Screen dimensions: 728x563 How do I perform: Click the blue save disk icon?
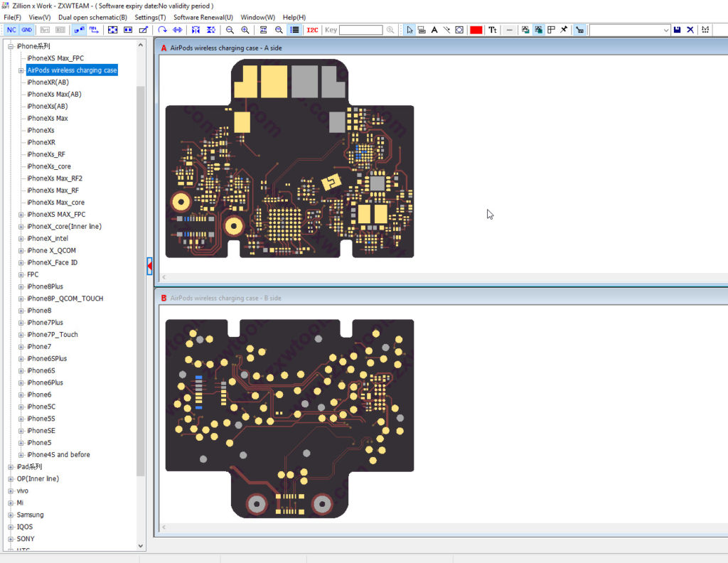point(677,30)
